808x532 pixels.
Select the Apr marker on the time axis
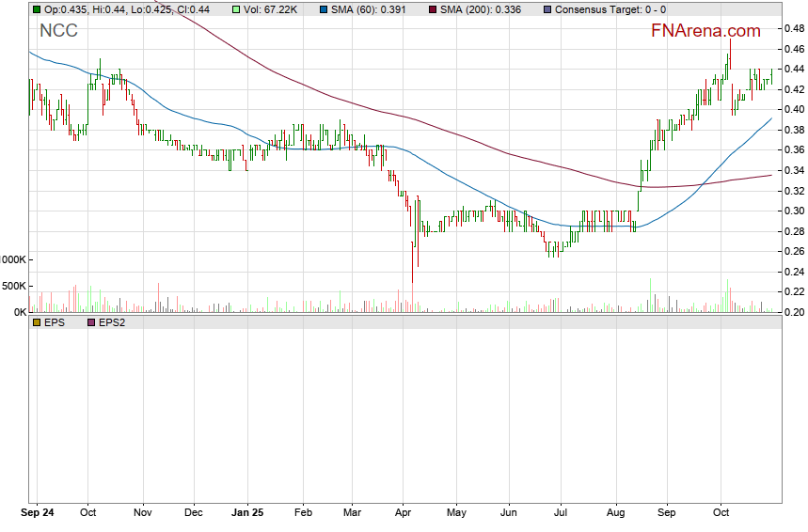(403, 514)
